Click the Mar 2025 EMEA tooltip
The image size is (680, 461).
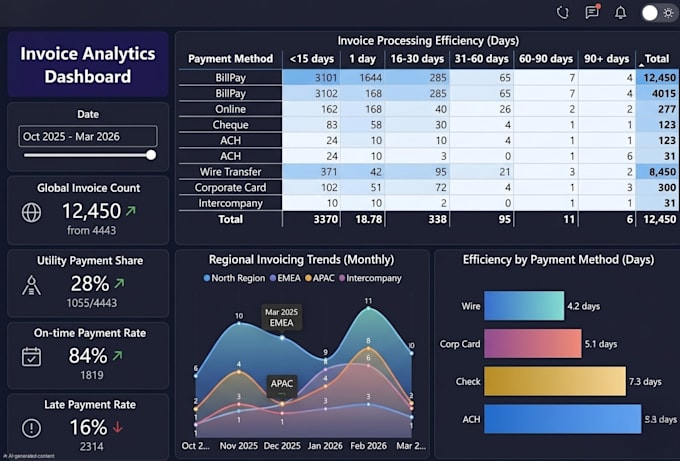click(x=281, y=318)
